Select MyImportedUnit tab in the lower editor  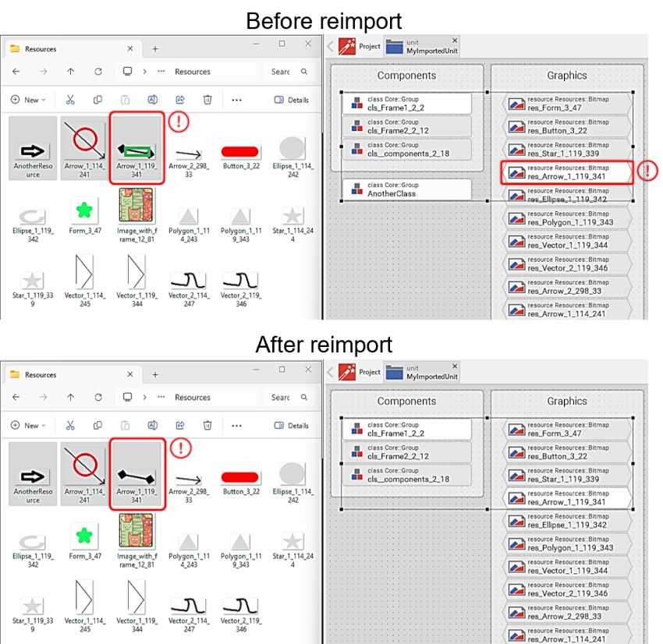coord(424,372)
